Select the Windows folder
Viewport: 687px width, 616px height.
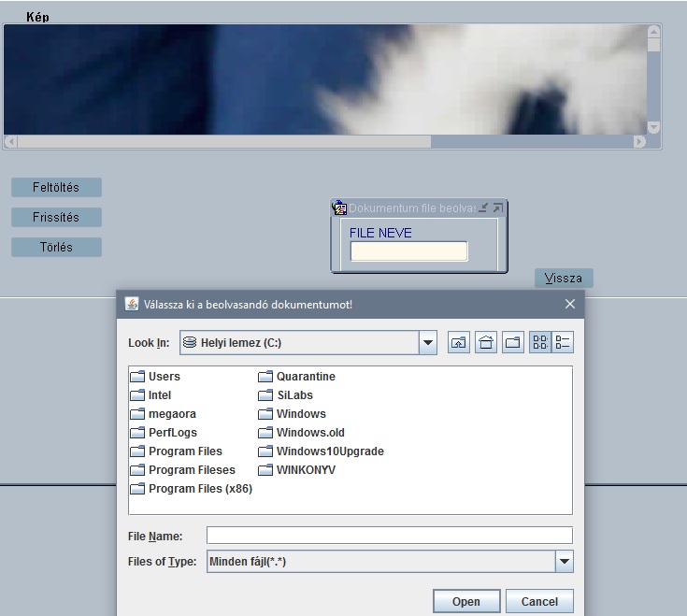coord(292,414)
